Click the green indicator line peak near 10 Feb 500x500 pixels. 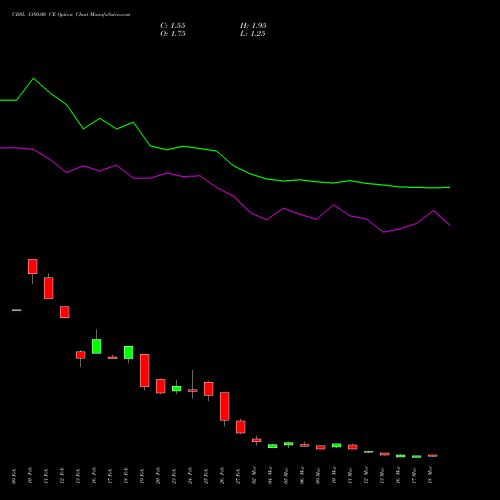(x=33, y=79)
